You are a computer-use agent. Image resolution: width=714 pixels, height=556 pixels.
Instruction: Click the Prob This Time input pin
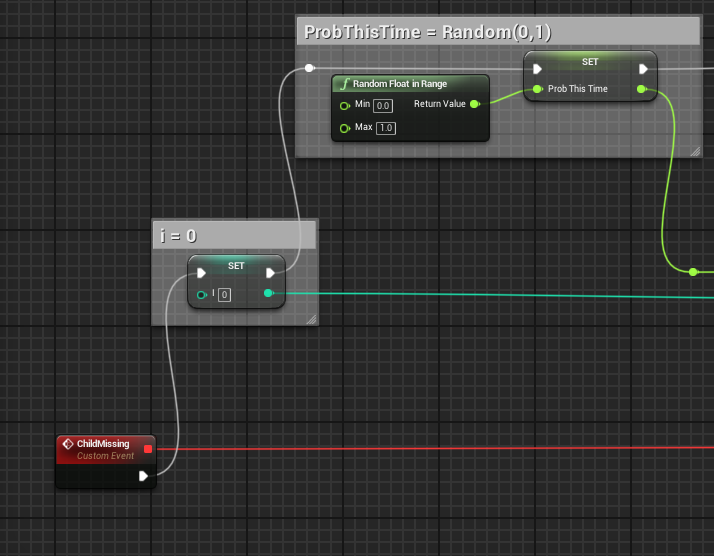coord(538,89)
